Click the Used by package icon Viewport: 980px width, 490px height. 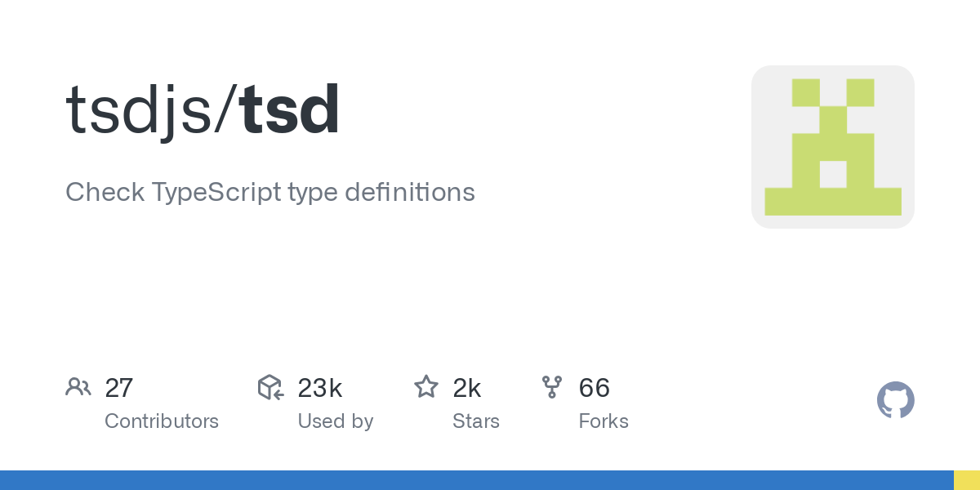[270, 387]
